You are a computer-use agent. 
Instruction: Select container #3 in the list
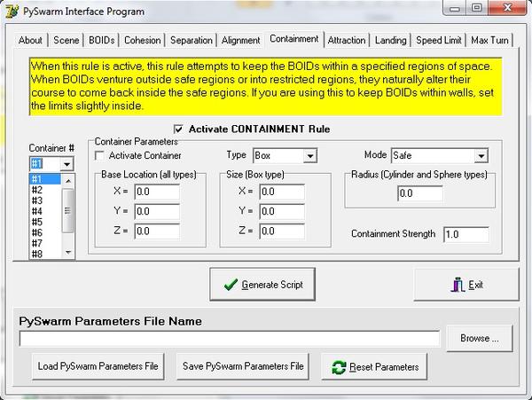coord(45,200)
